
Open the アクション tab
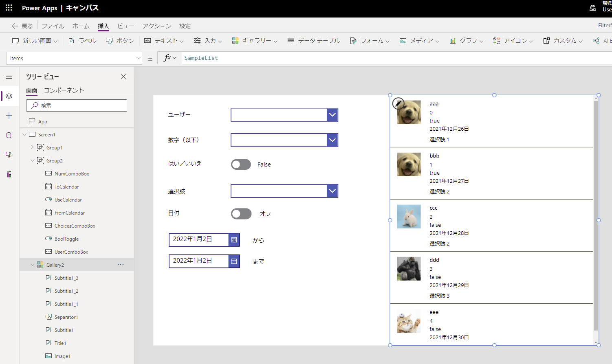click(x=157, y=26)
